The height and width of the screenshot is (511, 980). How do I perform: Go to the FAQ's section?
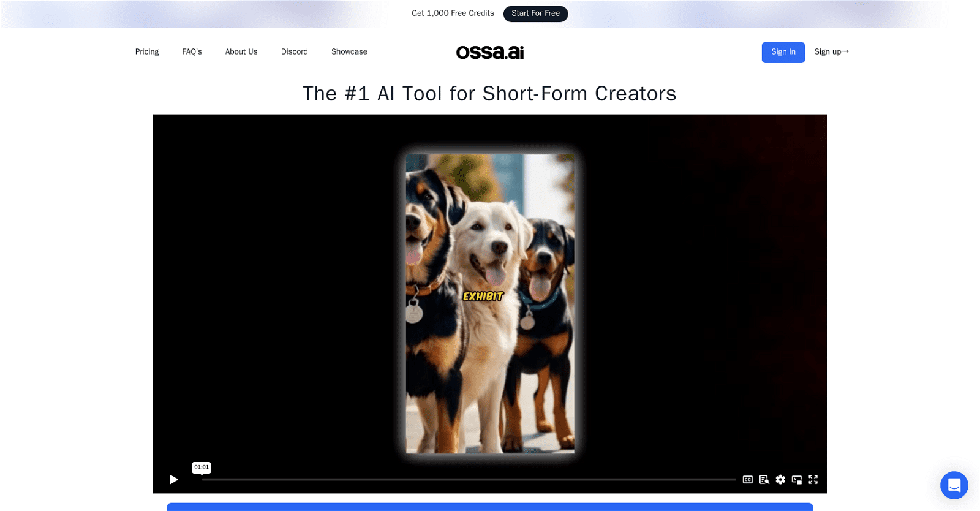click(192, 52)
